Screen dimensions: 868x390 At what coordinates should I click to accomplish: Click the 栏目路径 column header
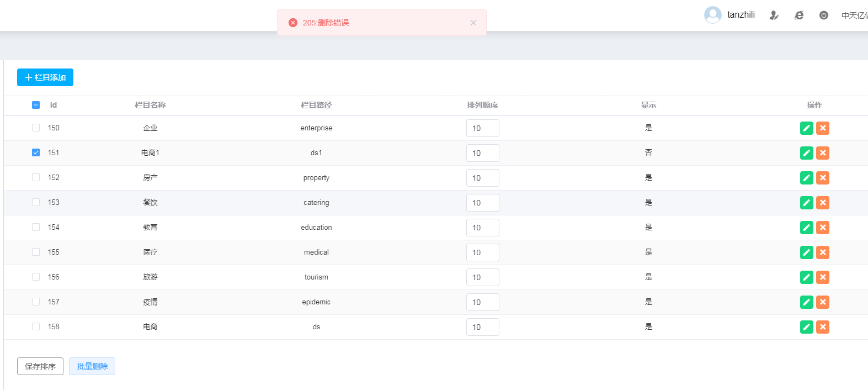point(316,105)
